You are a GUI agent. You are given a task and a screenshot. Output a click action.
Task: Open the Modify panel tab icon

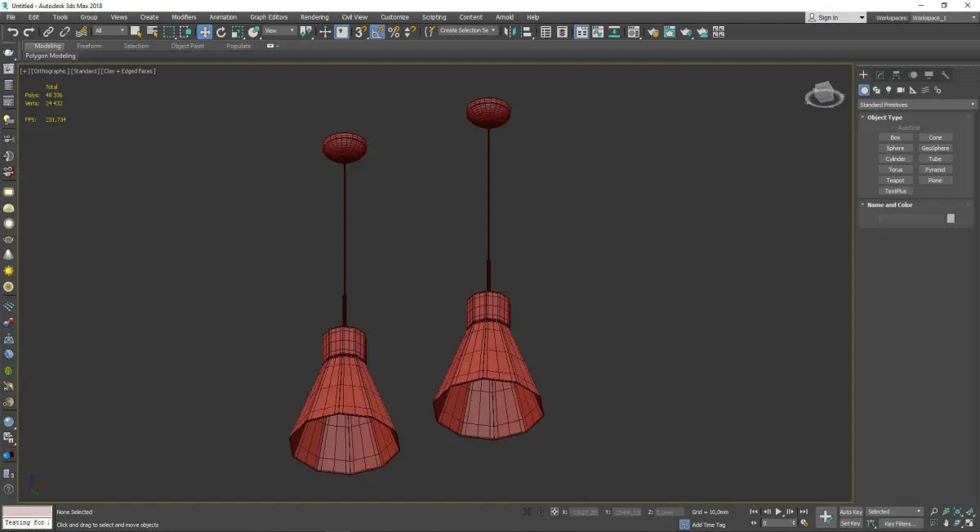coord(880,75)
